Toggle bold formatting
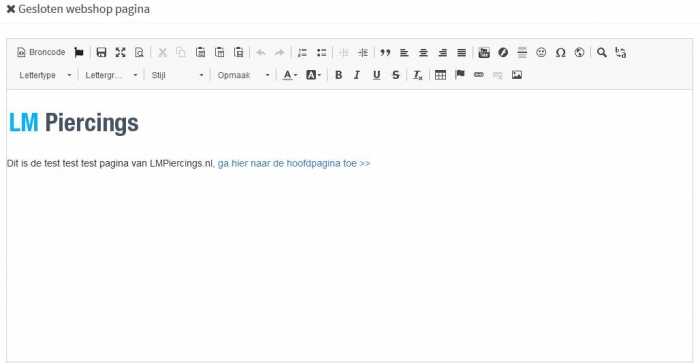The image size is (700, 363). coord(338,75)
